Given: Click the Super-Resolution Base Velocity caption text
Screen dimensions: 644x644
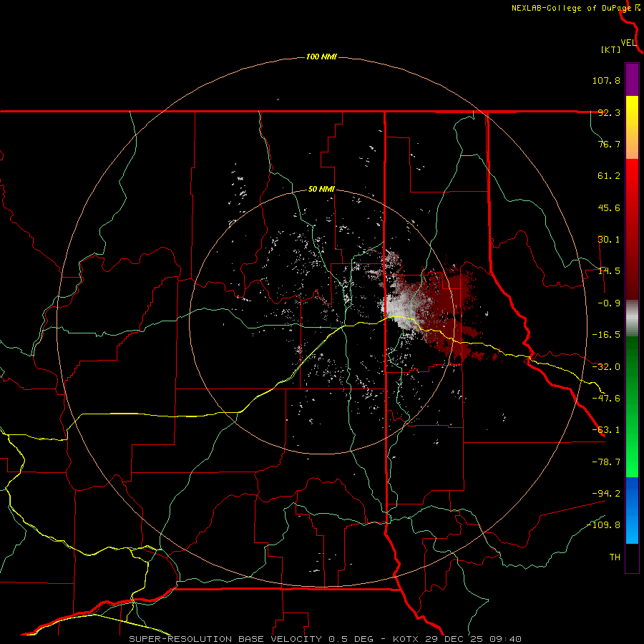Looking at the screenshot, I should pyautogui.click(x=326, y=639).
